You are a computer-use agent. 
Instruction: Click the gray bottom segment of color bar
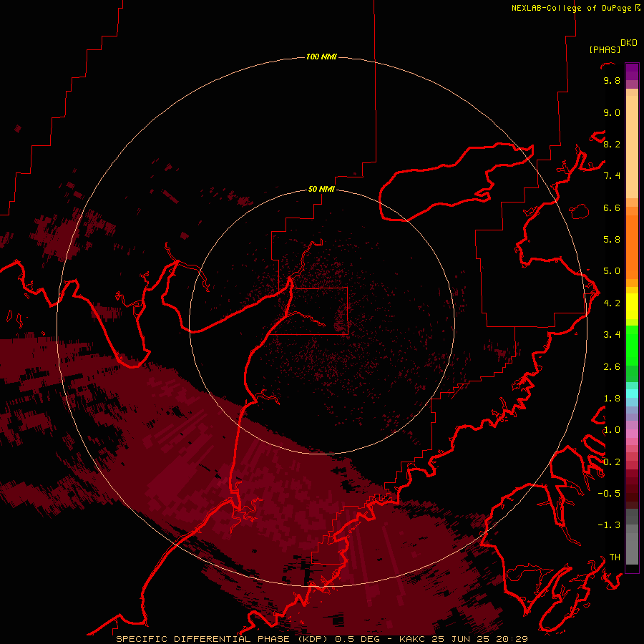coord(632,546)
